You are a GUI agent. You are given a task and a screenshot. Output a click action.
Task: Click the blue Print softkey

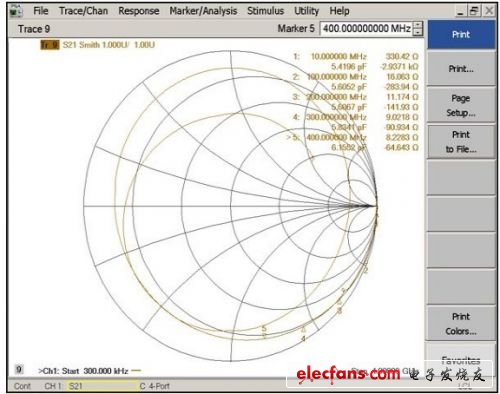(461, 34)
